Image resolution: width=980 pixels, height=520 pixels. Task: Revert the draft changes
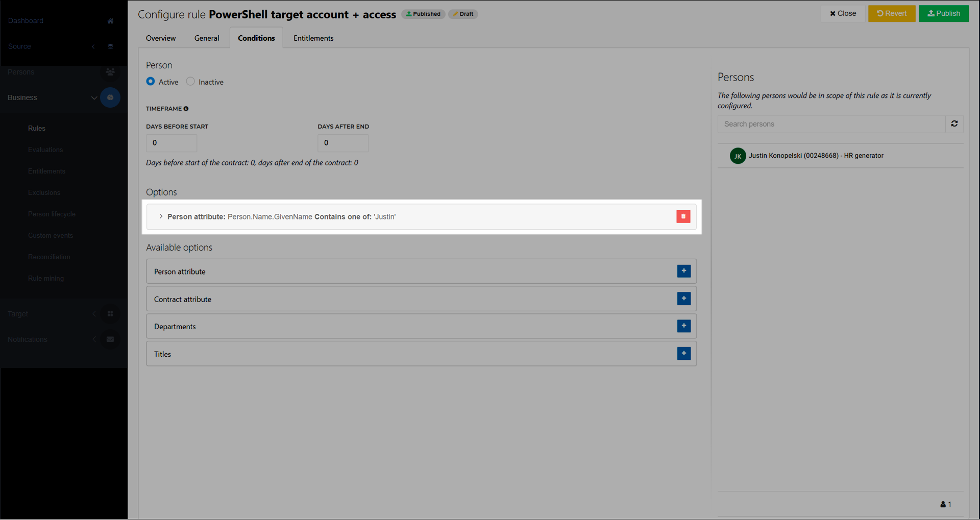tap(891, 13)
